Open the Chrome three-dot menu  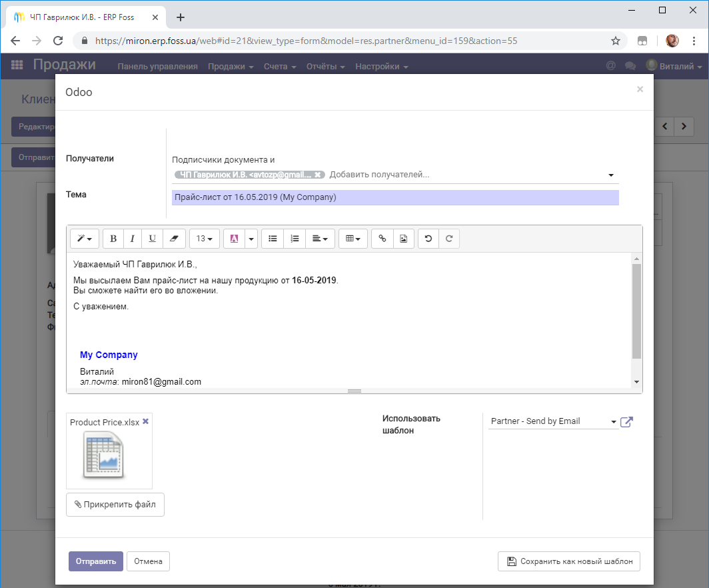tap(694, 41)
